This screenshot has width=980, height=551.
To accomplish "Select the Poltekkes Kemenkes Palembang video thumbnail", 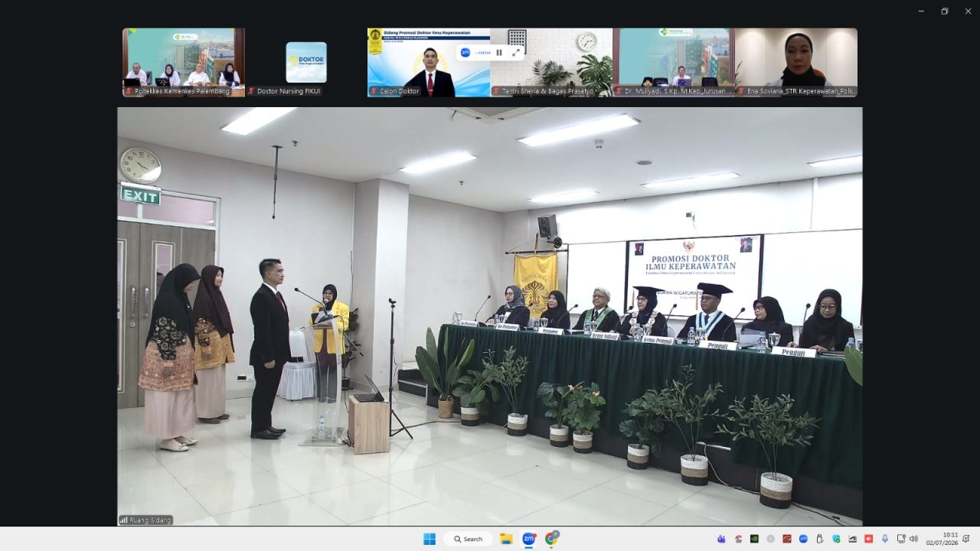I will tap(184, 63).
